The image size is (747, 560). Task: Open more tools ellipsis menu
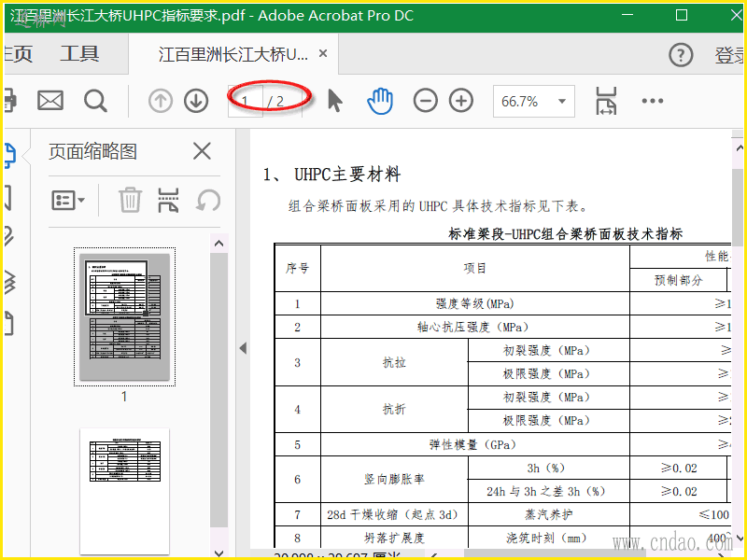pos(652,101)
